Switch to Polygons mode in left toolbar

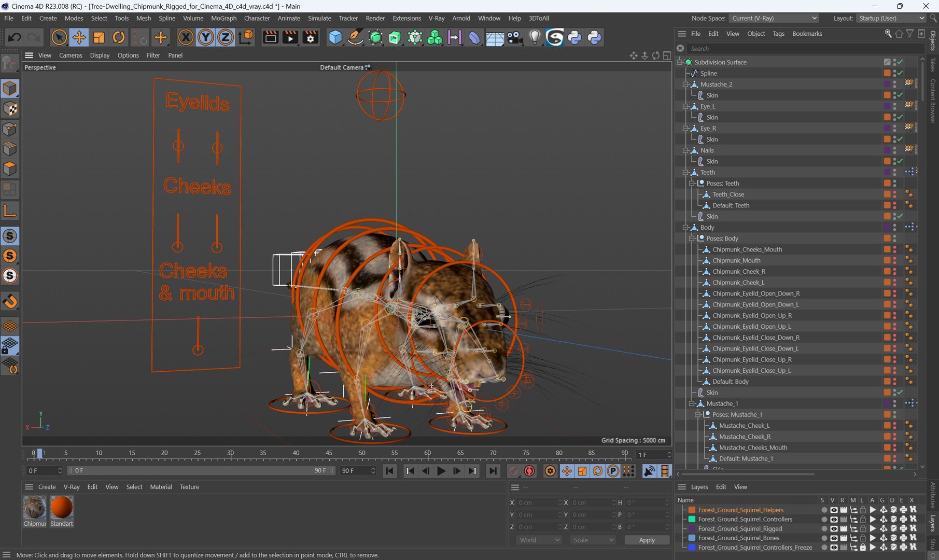point(10,169)
